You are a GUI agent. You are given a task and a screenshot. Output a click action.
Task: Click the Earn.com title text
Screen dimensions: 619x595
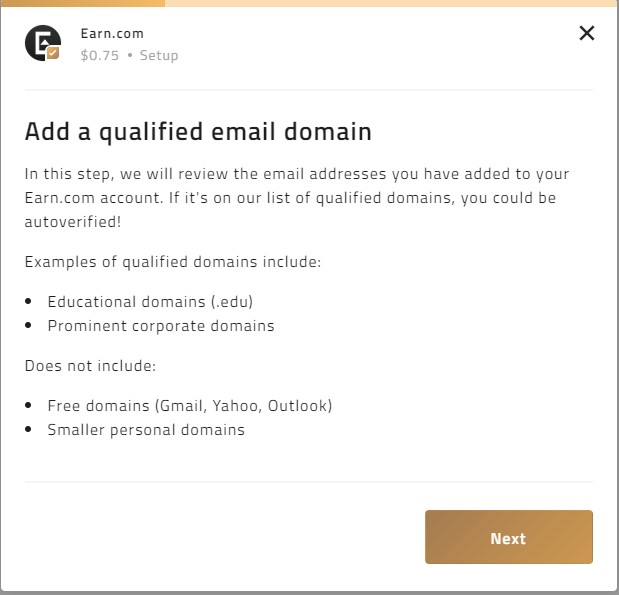112,34
